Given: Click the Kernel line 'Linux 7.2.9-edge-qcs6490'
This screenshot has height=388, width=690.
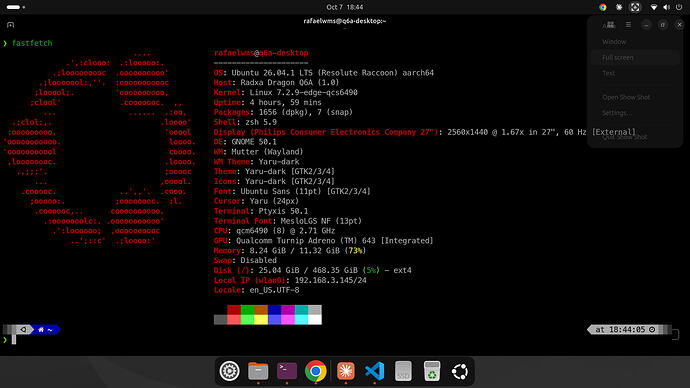Looking at the screenshot, I should click(x=303, y=93).
